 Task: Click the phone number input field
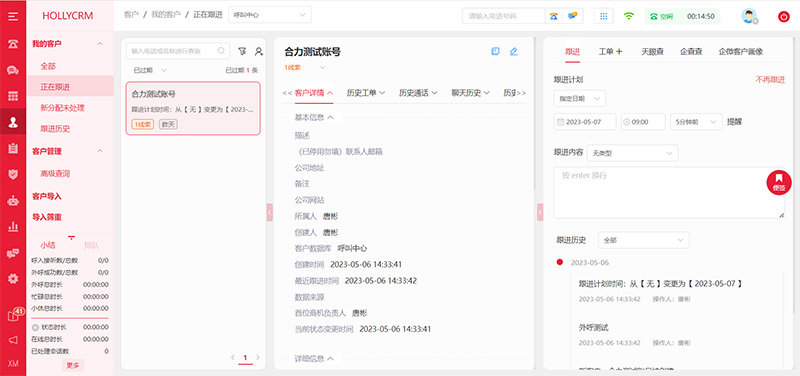[x=503, y=16]
